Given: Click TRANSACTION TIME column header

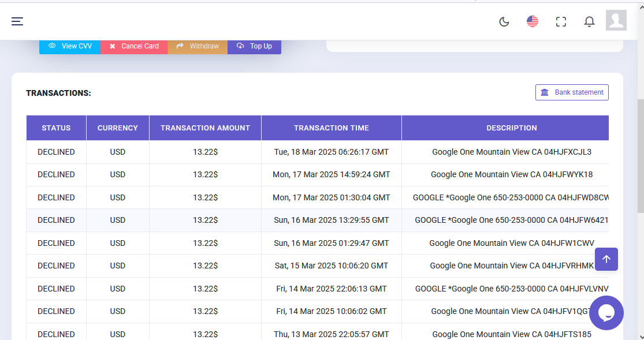Looking at the screenshot, I should pyautogui.click(x=332, y=128).
